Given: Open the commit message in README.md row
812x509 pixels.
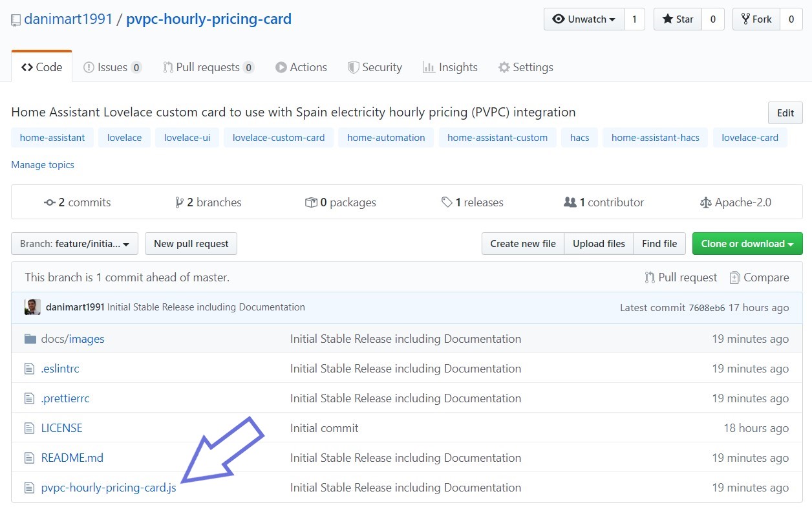Looking at the screenshot, I should (405, 458).
